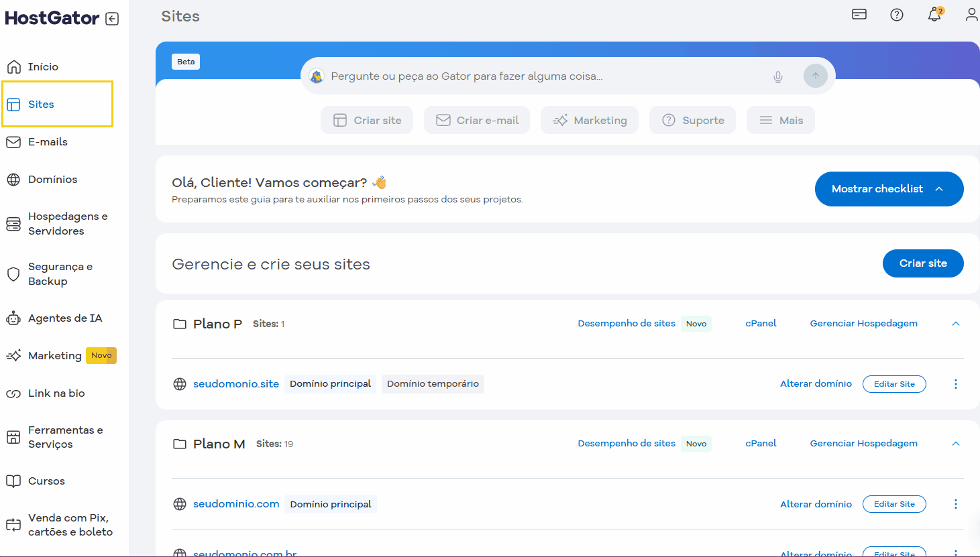The height and width of the screenshot is (557, 980).
Task: Select Sites in the sidebar menu
Action: (x=42, y=104)
